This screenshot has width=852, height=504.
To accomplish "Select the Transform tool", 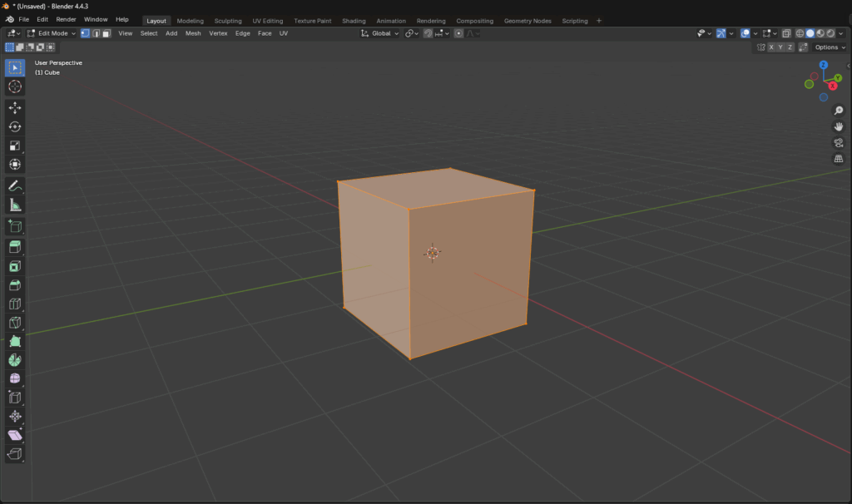I will (x=15, y=164).
